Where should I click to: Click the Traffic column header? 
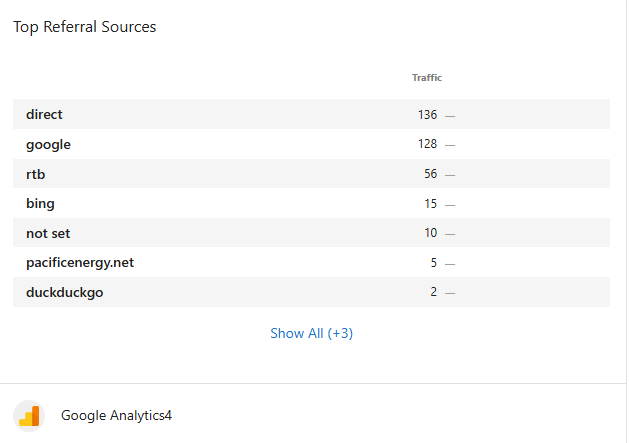click(426, 77)
